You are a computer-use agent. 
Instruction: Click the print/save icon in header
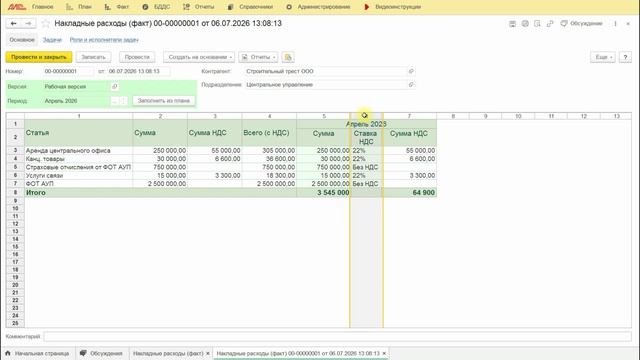point(512,24)
